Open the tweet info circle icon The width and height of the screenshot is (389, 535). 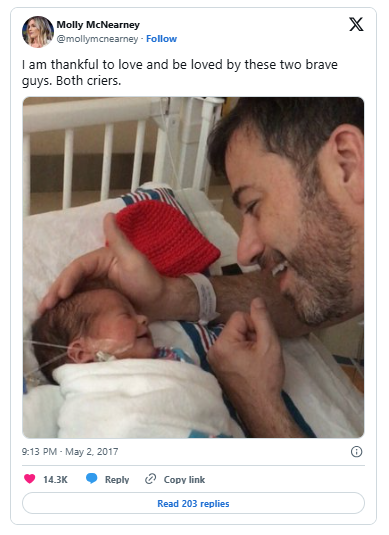tap(356, 452)
